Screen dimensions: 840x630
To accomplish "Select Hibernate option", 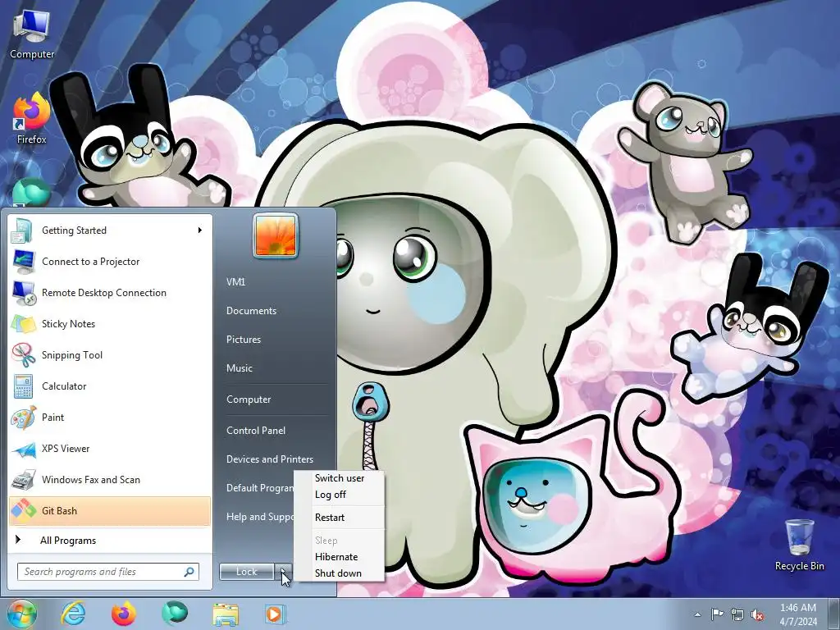I will (x=340, y=557).
